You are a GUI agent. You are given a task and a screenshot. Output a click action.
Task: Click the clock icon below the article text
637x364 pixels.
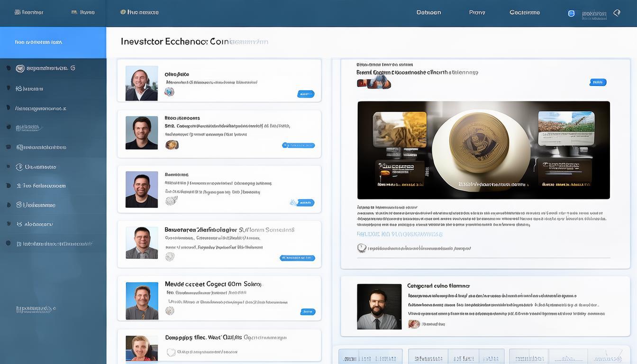(x=362, y=248)
